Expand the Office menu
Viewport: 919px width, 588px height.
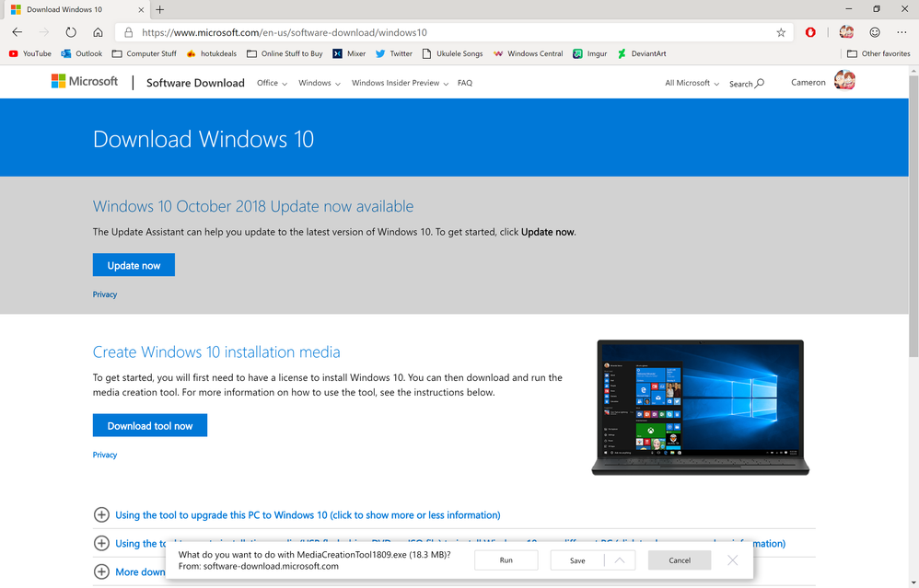pyautogui.click(x=272, y=83)
